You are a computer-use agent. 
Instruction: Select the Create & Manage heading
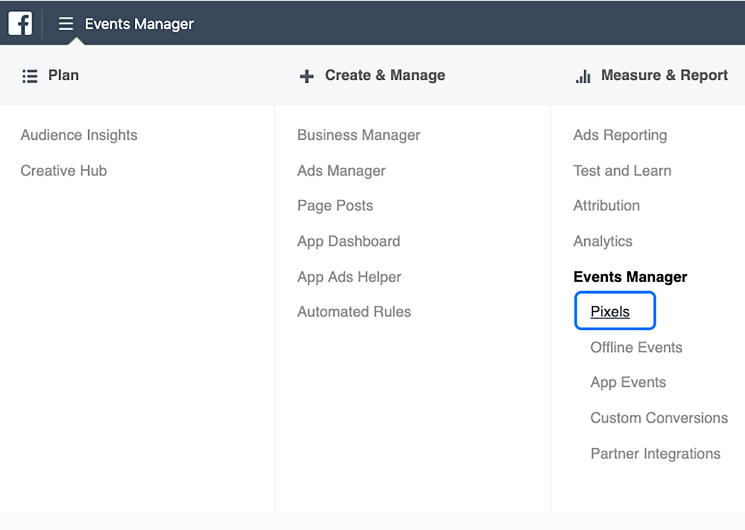point(385,75)
